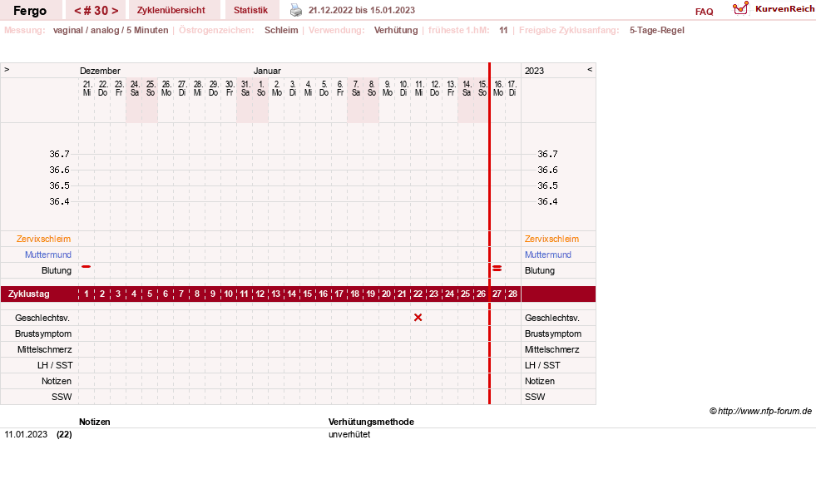The image size is (816, 504).
Task: Click the 31. Sa date column header
Action: [x=245, y=88]
